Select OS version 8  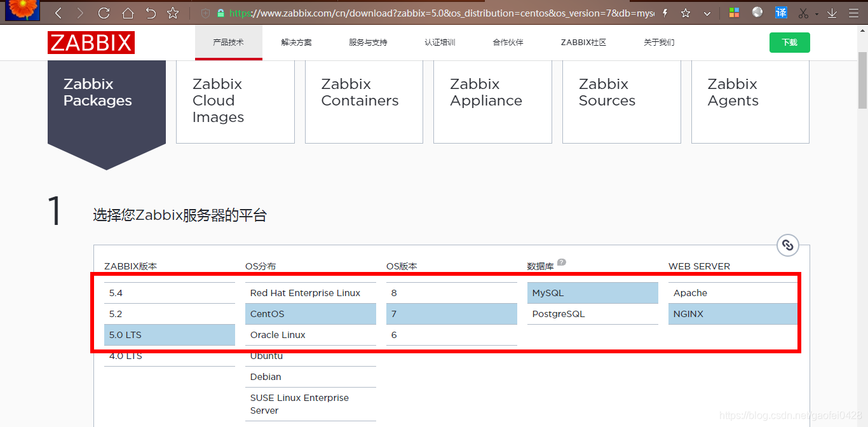(452, 293)
